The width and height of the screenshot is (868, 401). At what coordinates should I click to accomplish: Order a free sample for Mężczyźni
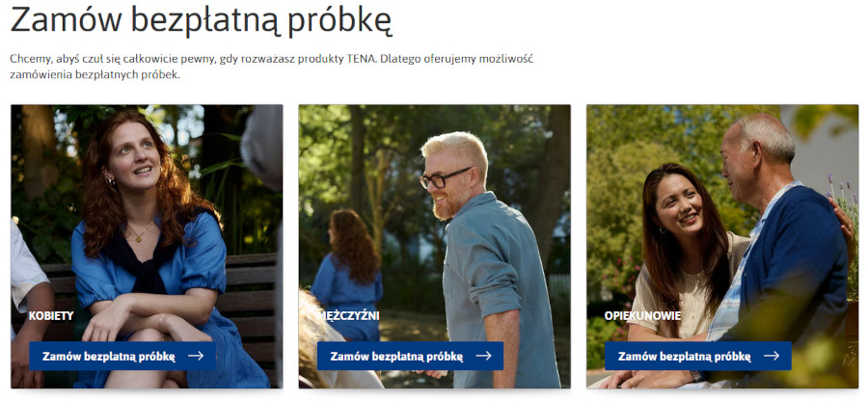(410, 357)
